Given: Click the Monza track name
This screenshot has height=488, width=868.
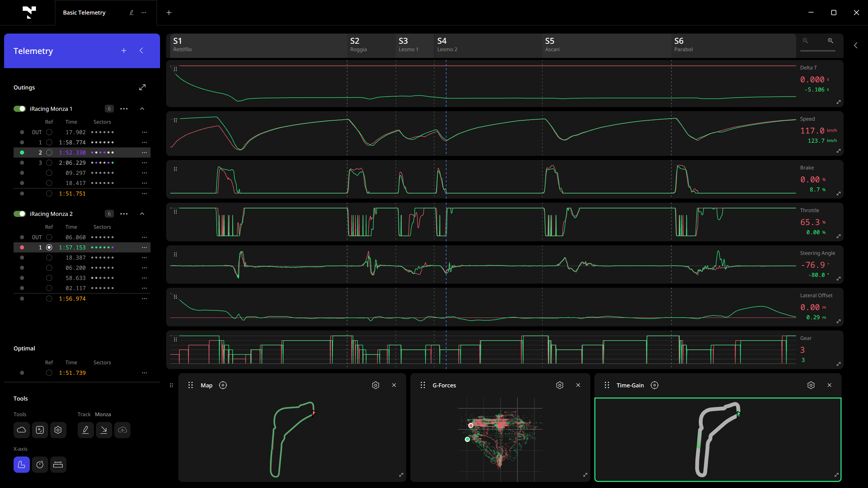Looking at the screenshot, I should [103, 414].
